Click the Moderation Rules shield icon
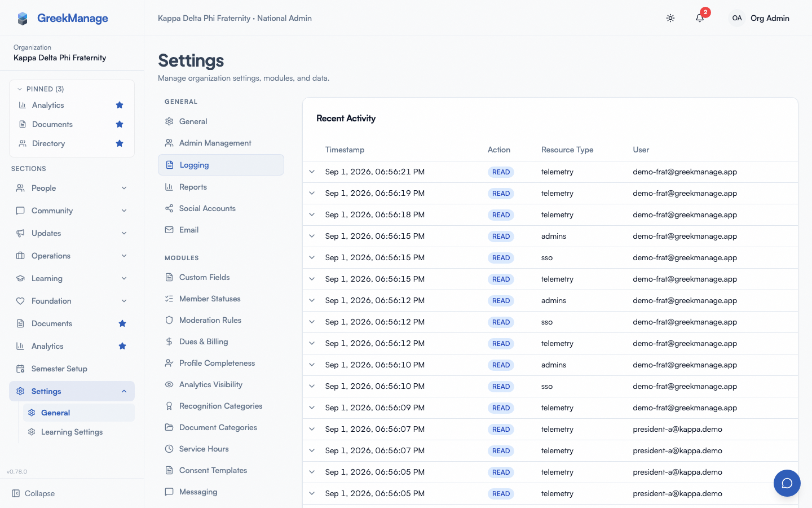The width and height of the screenshot is (812, 508). coord(169,320)
